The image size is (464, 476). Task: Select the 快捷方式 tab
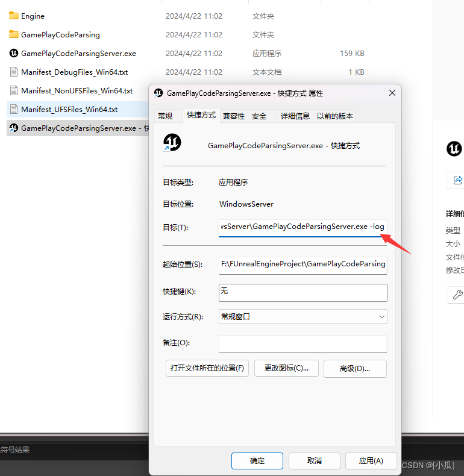pyautogui.click(x=201, y=115)
